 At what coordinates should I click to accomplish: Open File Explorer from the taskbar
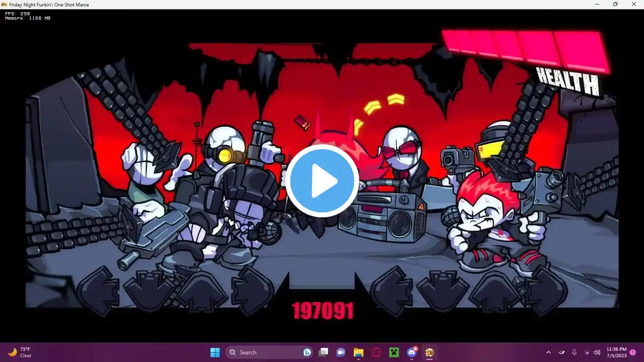358,352
